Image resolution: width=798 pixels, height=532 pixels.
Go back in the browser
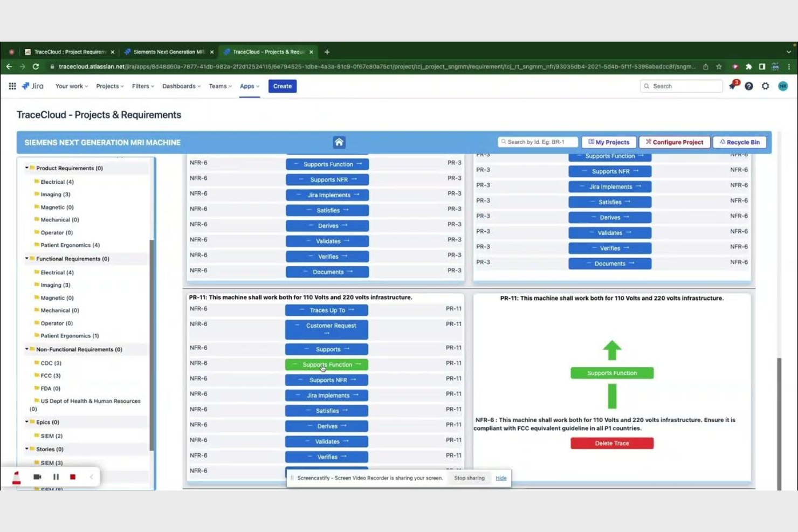[9, 67]
